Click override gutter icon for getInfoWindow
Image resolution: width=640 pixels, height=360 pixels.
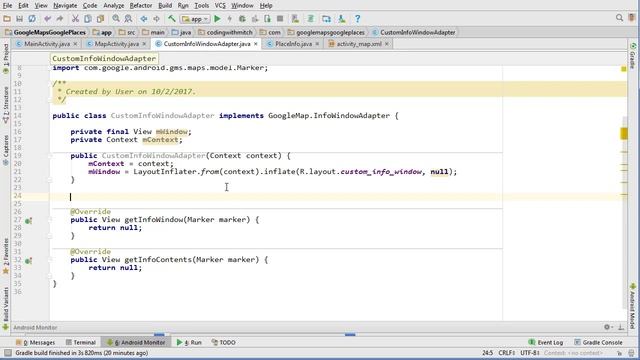(28, 221)
